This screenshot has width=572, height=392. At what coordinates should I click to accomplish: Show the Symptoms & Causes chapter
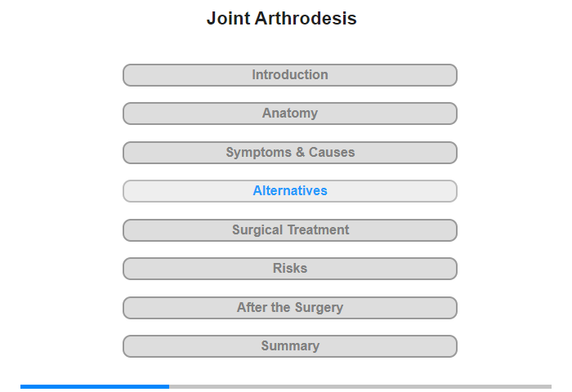289,153
